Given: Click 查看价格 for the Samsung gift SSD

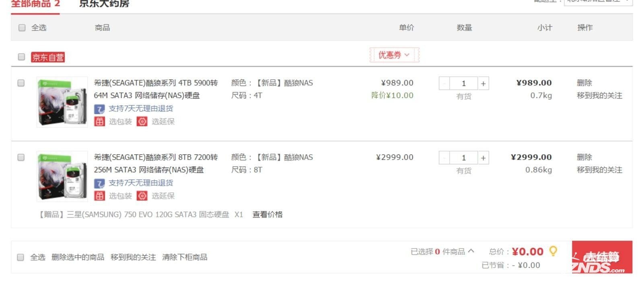Looking at the screenshot, I should point(267,214).
